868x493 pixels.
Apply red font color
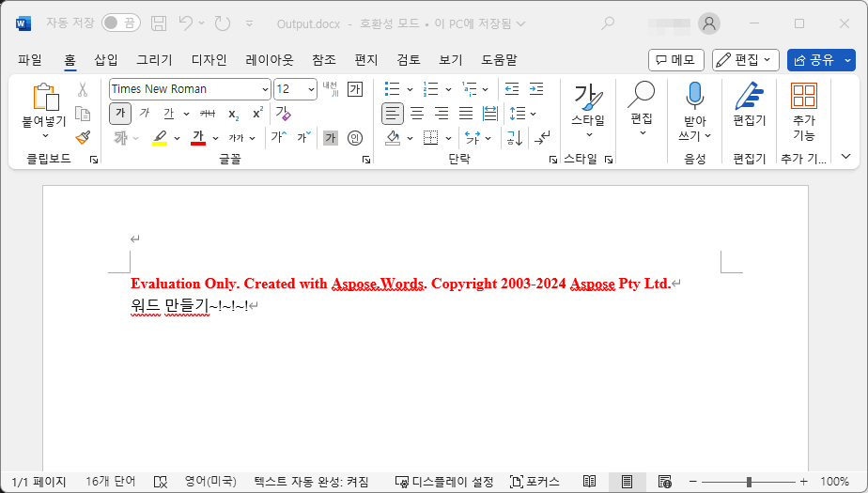pyautogui.click(x=198, y=138)
